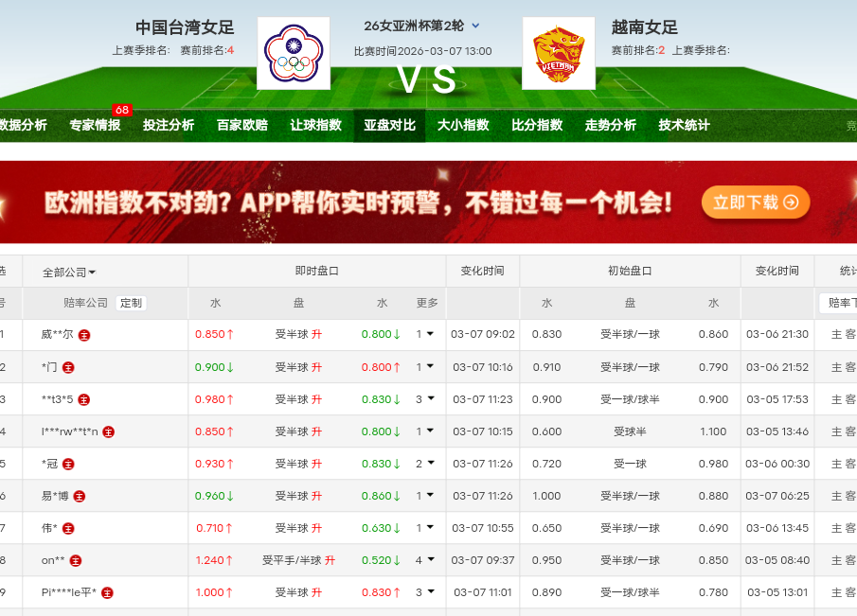Open the 百家欧赔 tab
Image resolution: width=857 pixels, height=616 pixels.
coord(242,125)
